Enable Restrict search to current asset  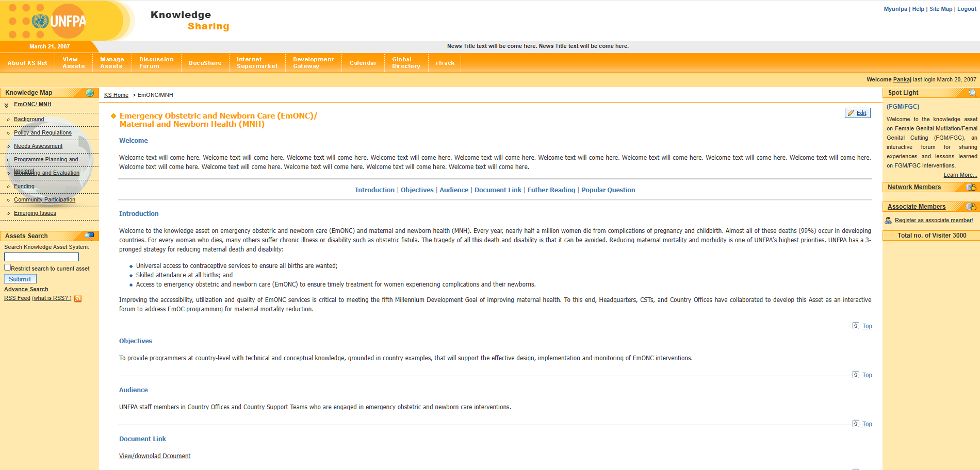[x=8, y=267]
